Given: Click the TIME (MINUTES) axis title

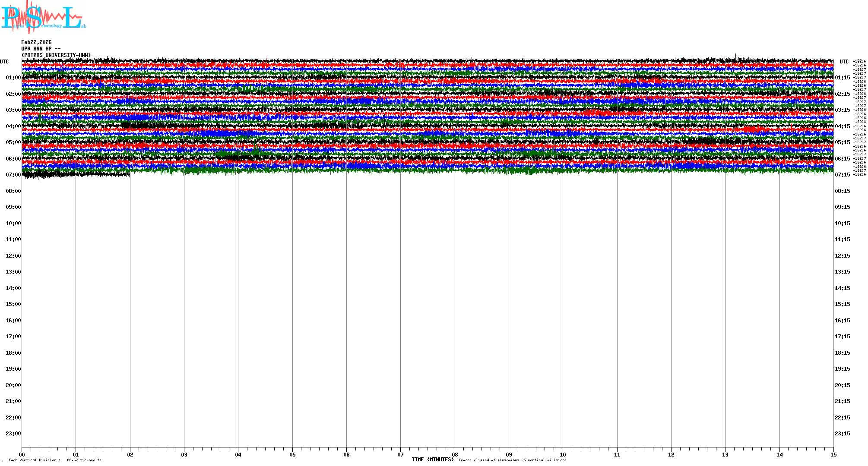Looking at the screenshot, I should pos(432,460).
